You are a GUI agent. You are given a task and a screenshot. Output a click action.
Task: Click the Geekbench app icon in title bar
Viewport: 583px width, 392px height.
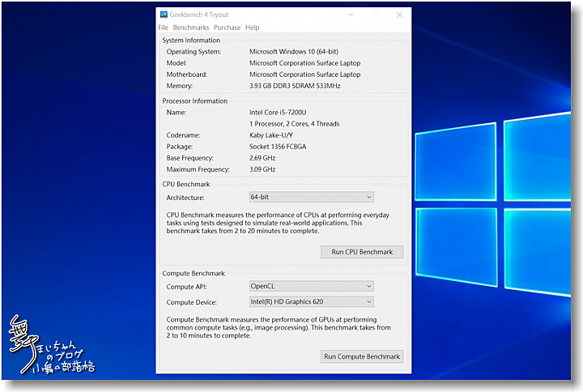tap(164, 15)
